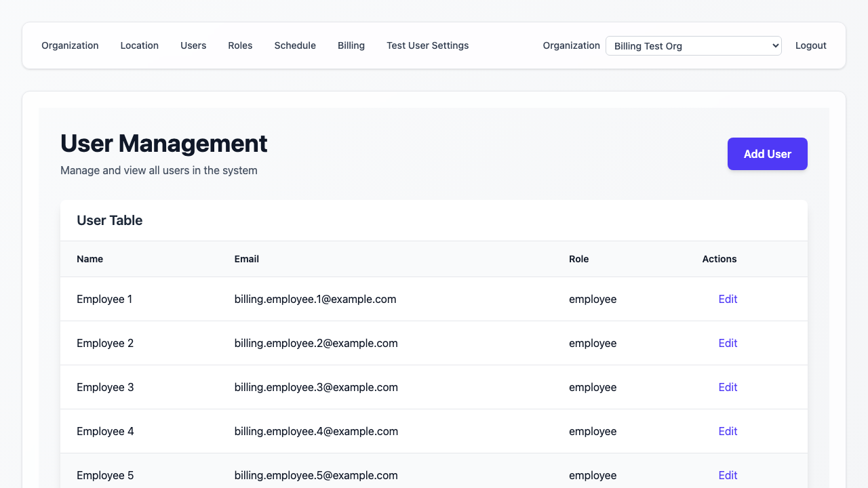868x488 pixels.
Task: Click the Email column header
Action: click(246, 259)
